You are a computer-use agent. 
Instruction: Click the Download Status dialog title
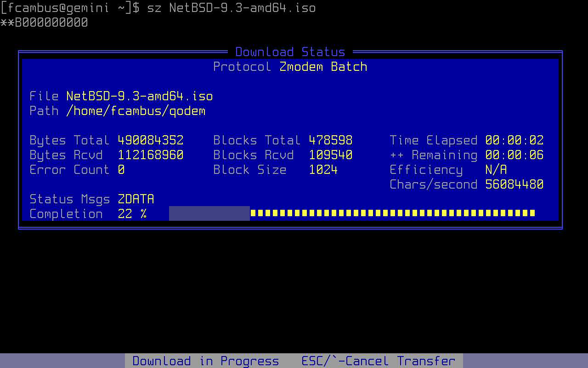click(290, 52)
